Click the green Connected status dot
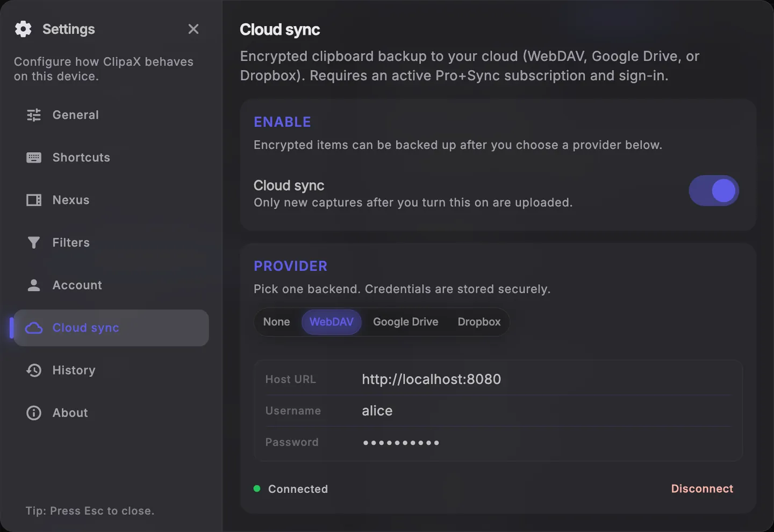Image resolution: width=774 pixels, height=532 pixels. tap(257, 488)
